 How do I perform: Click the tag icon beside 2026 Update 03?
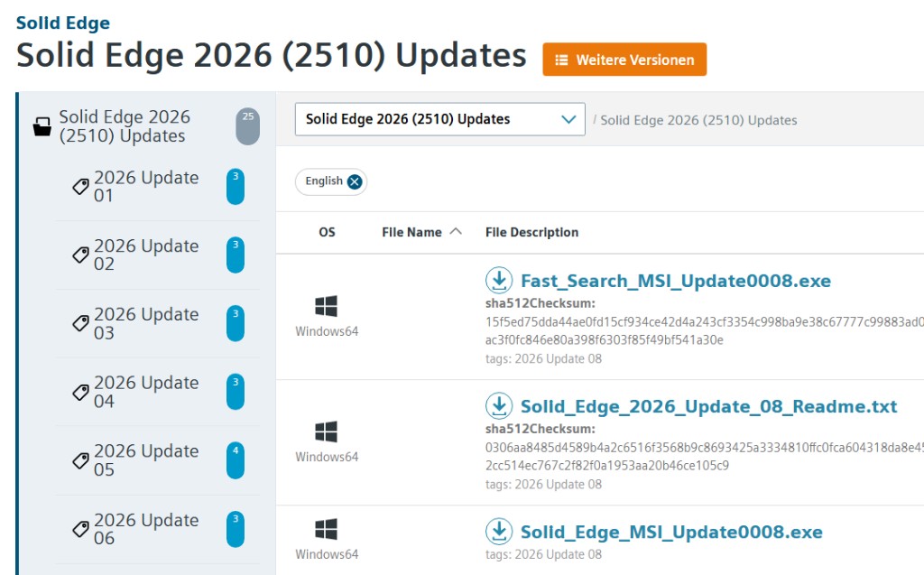tap(80, 323)
